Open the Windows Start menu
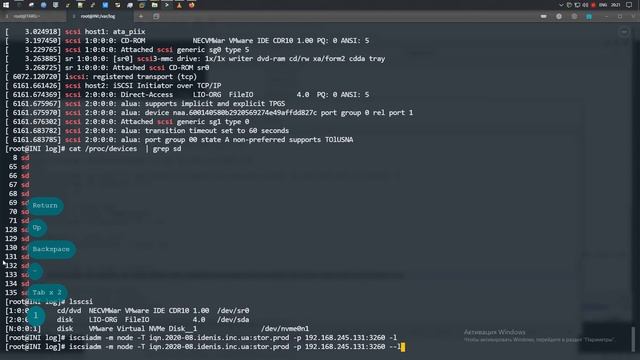The height and width of the screenshot is (360, 640). pos(6,5)
